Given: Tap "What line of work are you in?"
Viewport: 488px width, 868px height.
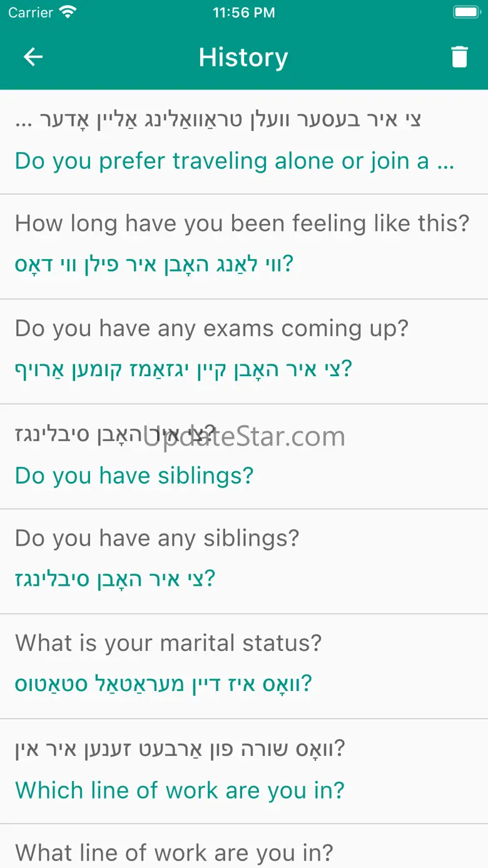Looking at the screenshot, I should tap(174, 852).
